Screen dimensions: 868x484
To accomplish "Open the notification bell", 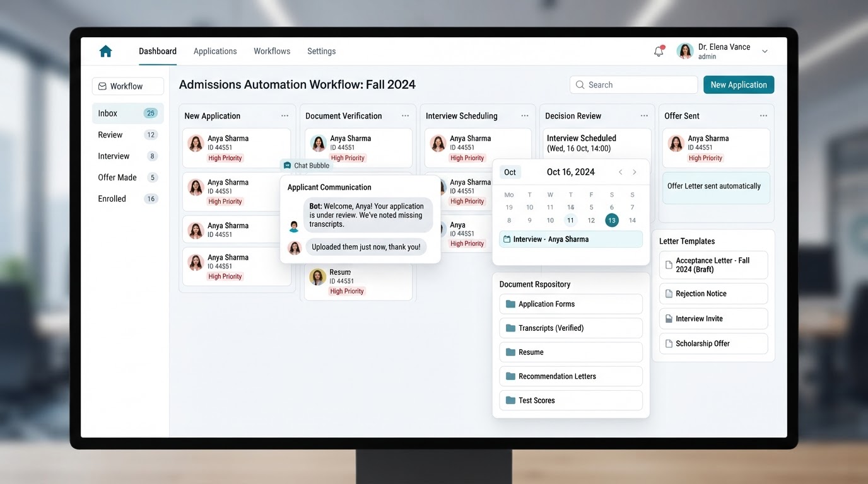I will (x=659, y=52).
